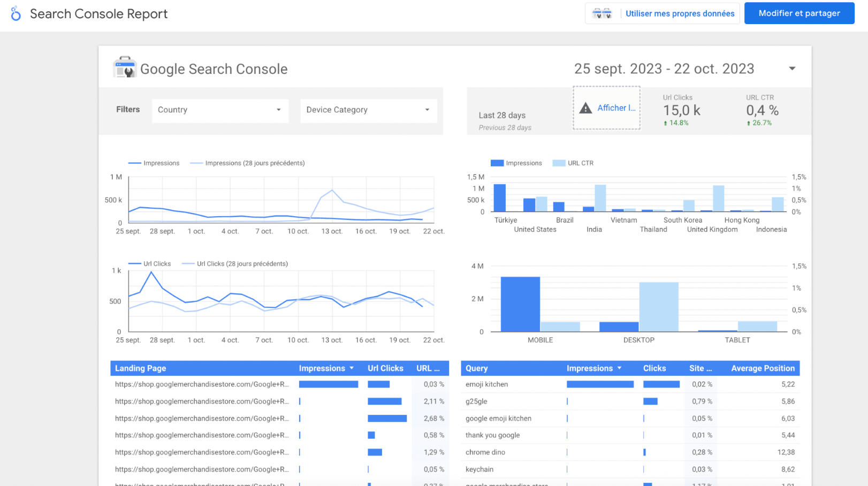
Task: Click the United States axis label
Action: (535, 230)
